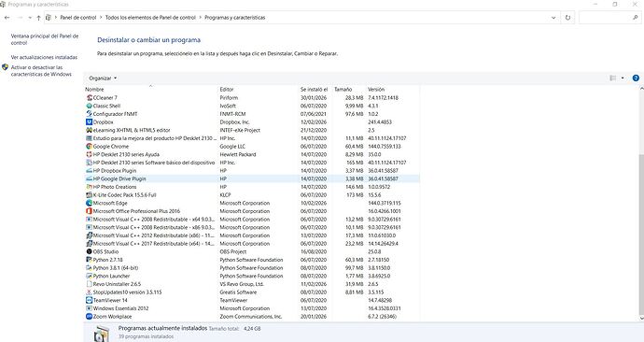The height and width of the screenshot is (342, 644).
Task: Click the Python Launcher icon
Action: pyautogui.click(x=89, y=276)
